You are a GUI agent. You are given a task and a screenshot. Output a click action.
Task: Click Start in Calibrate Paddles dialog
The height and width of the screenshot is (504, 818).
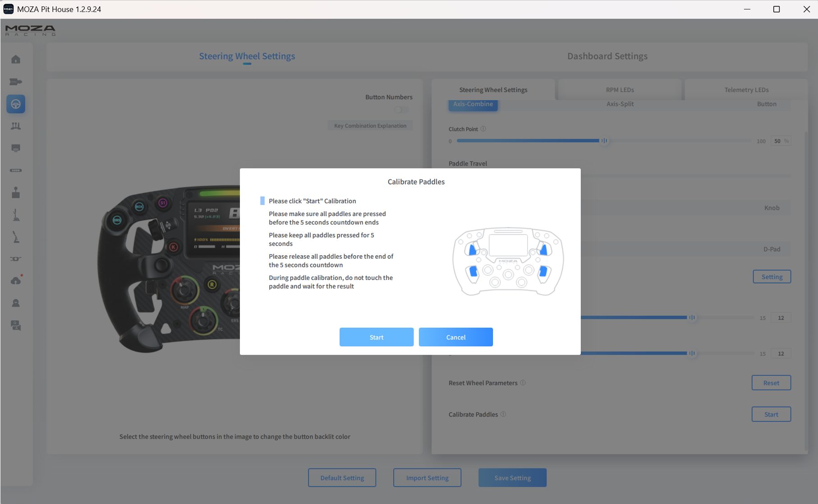click(x=376, y=337)
